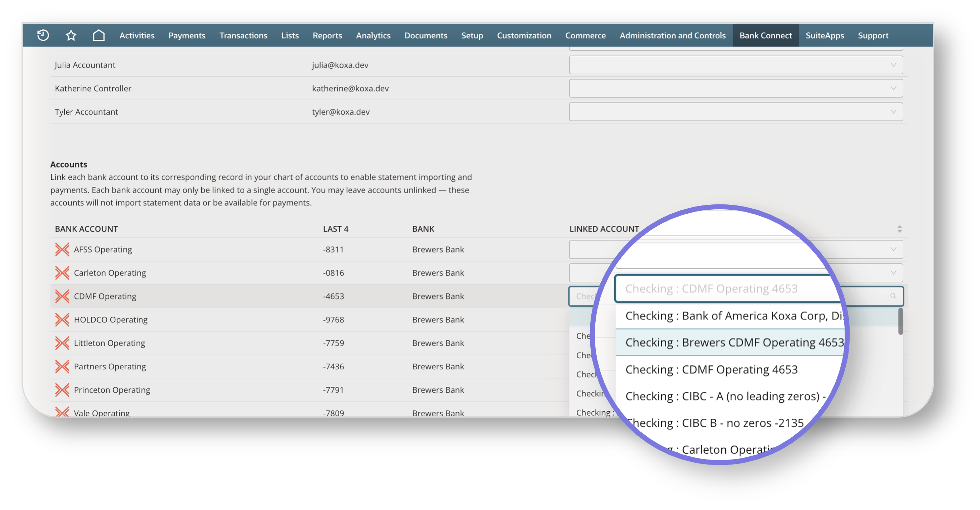Click the Partners Operating account name
The height and width of the screenshot is (510, 980).
[110, 366]
